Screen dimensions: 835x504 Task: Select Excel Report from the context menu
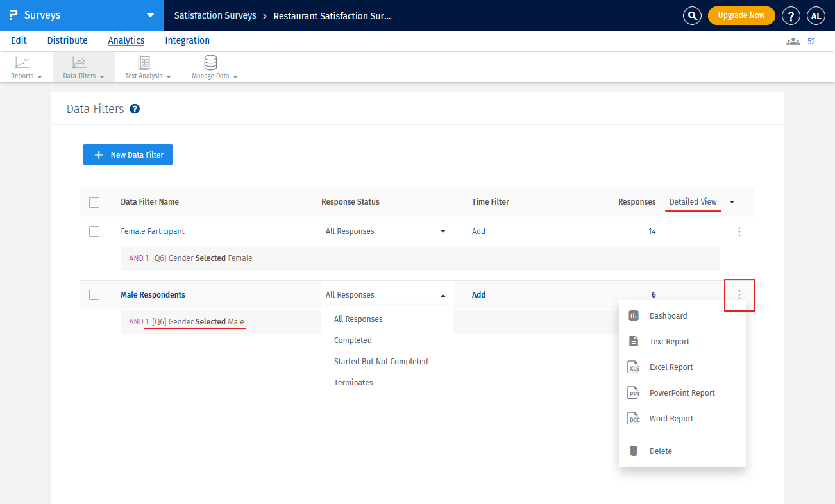tap(671, 367)
